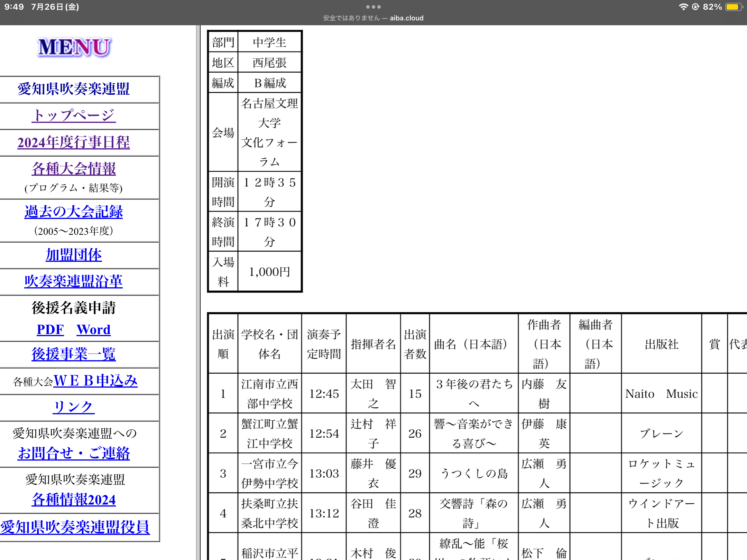The image size is (747, 560).
Task: Tap the three-dot multitasking icon
Action: 373,7
